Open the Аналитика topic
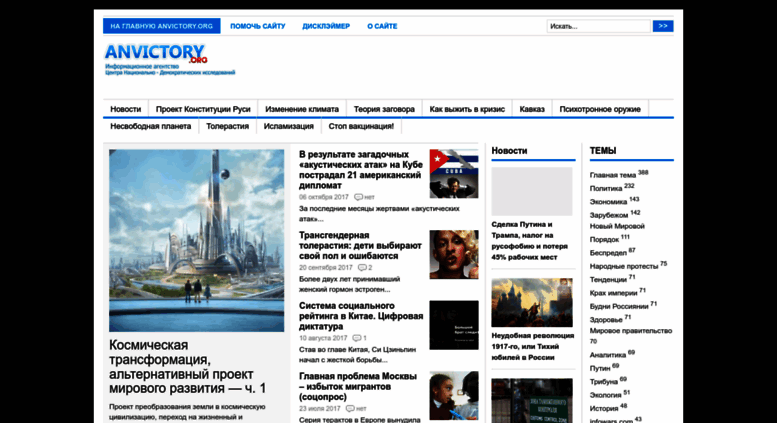The height and width of the screenshot is (423, 777). 608,355
